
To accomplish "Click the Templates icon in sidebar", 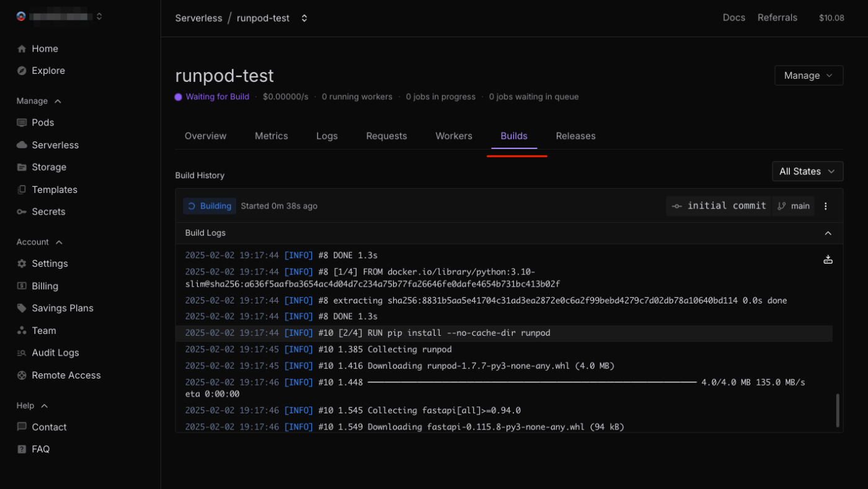I will click(x=22, y=190).
